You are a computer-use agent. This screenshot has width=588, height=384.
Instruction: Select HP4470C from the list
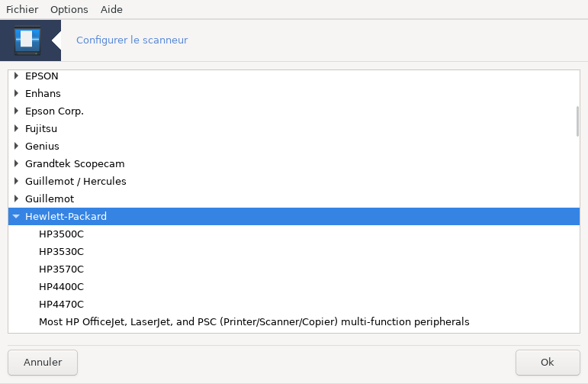(x=61, y=305)
